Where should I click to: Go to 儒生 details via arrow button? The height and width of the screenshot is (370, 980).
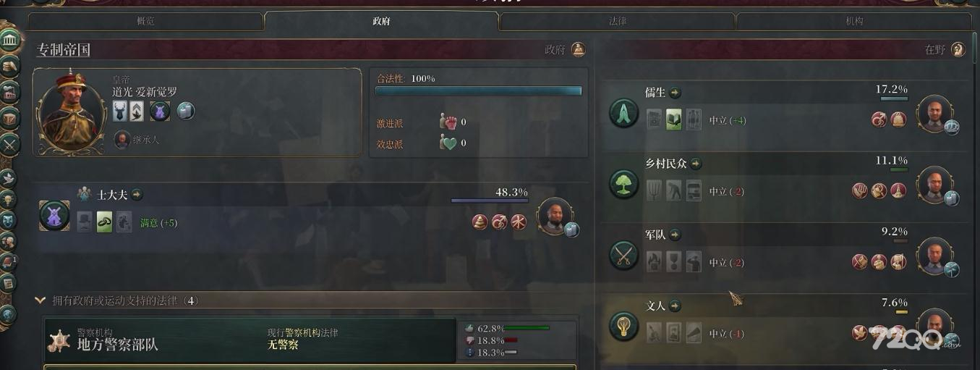(x=675, y=93)
